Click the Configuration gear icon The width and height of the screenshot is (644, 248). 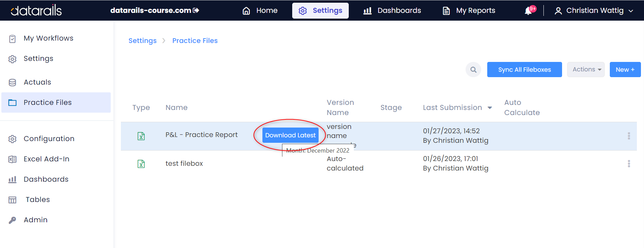[x=13, y=139]
